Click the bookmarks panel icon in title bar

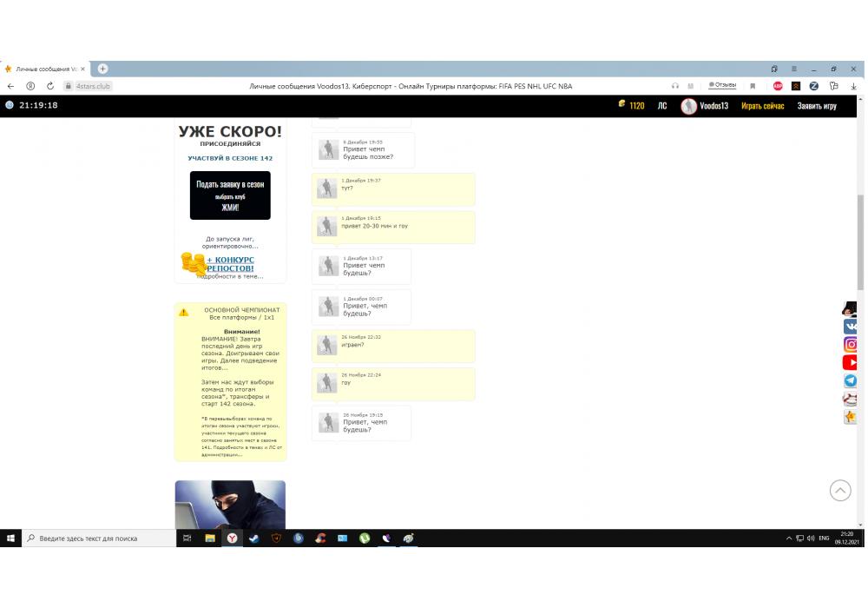[774, 69]
